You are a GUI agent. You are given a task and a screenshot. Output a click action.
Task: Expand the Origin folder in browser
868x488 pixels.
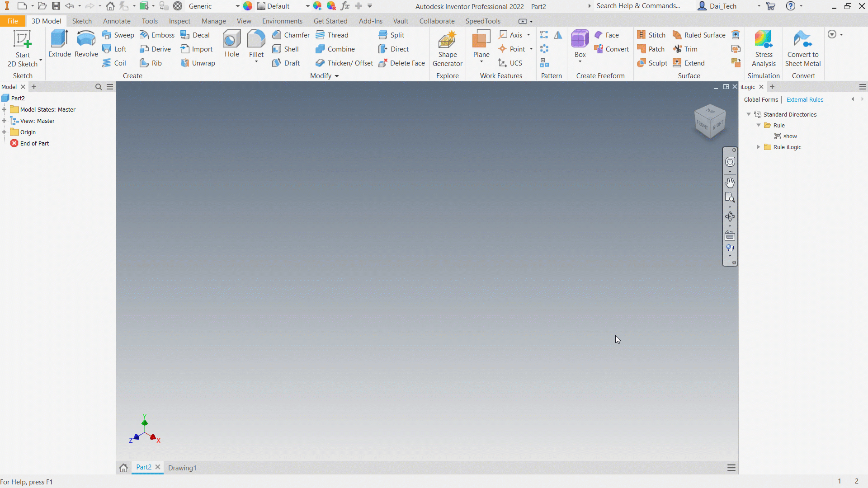[x=4, y=132]
